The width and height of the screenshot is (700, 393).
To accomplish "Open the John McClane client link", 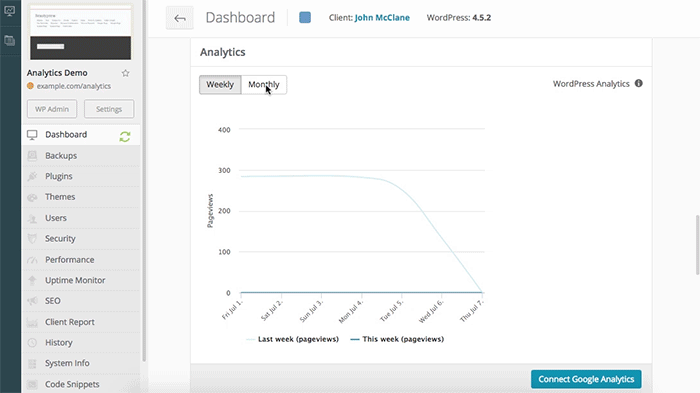I will [x=382, y=18].
